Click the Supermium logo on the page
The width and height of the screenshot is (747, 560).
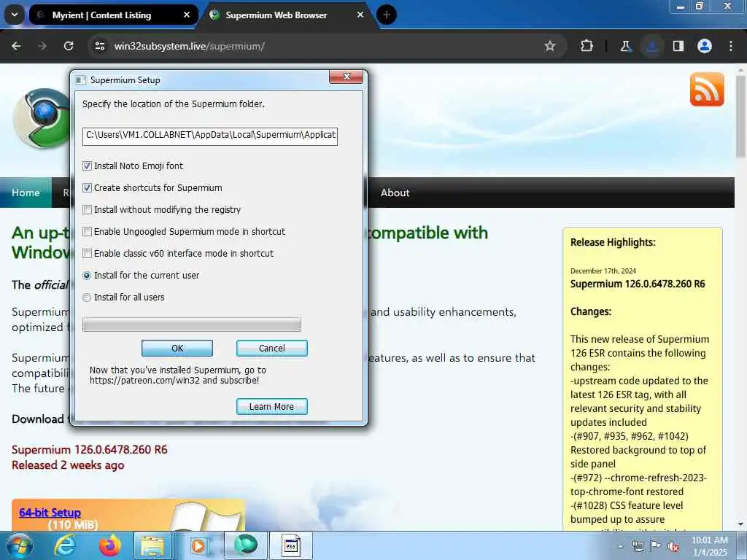43,119
